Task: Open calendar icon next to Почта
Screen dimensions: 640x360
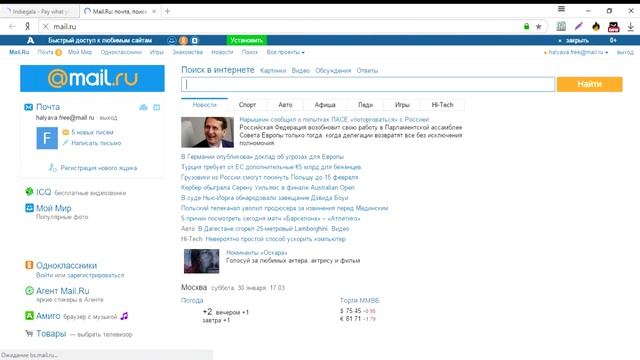Action: pyautogui.click(x=156, y=107)
